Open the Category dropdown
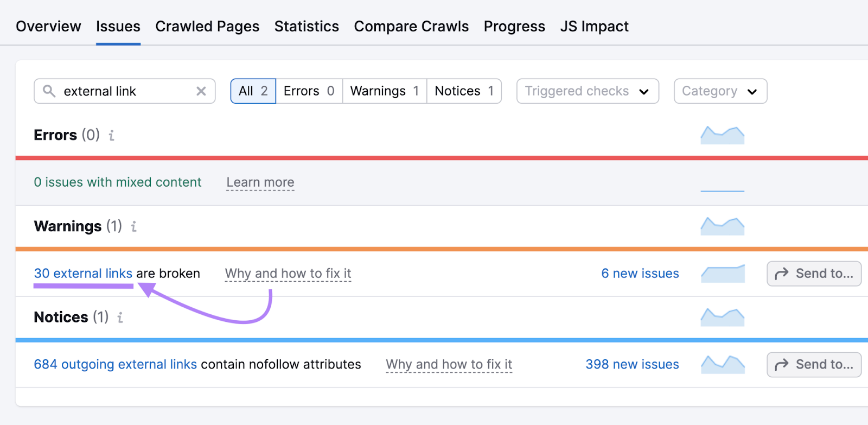Image resolution: width=868 pixels, height=425 pixels. (x=720, y=91)
